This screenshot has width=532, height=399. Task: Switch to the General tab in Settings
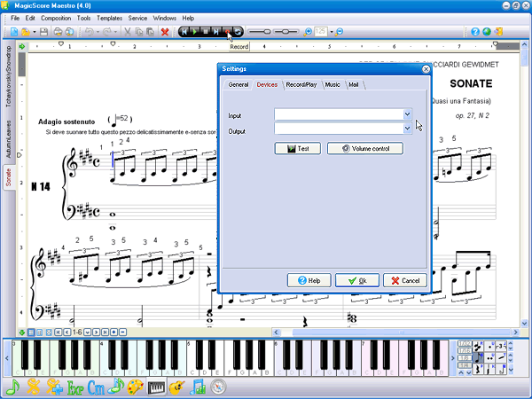(239, 84)
